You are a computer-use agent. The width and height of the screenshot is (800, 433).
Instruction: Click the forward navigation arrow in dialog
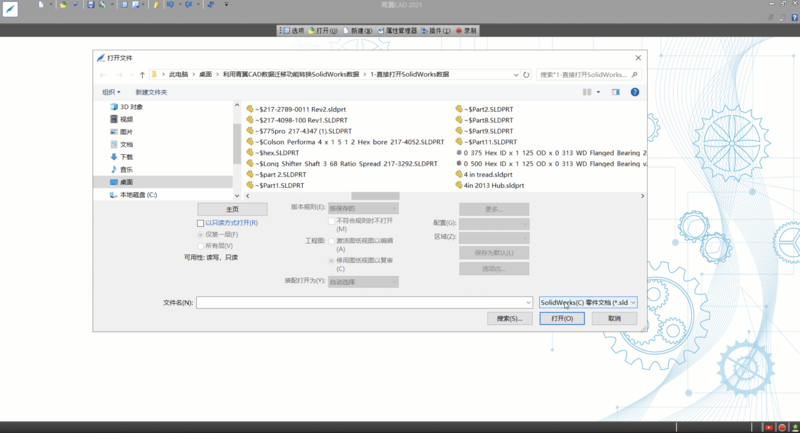119,75
